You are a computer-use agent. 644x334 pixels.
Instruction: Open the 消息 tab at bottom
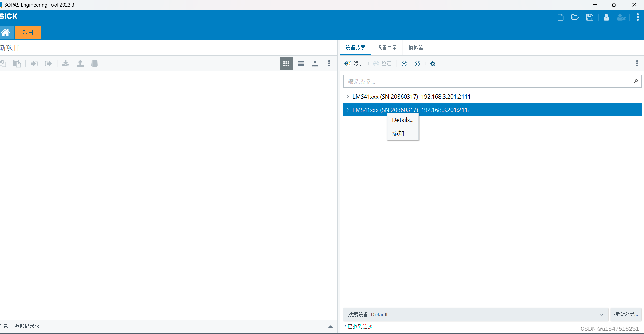pos(4,326)
